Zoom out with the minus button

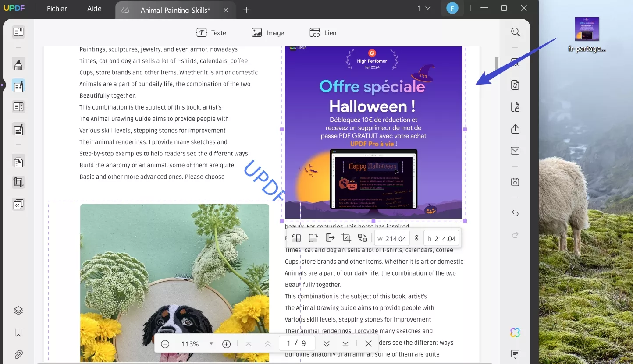[165, 344]
